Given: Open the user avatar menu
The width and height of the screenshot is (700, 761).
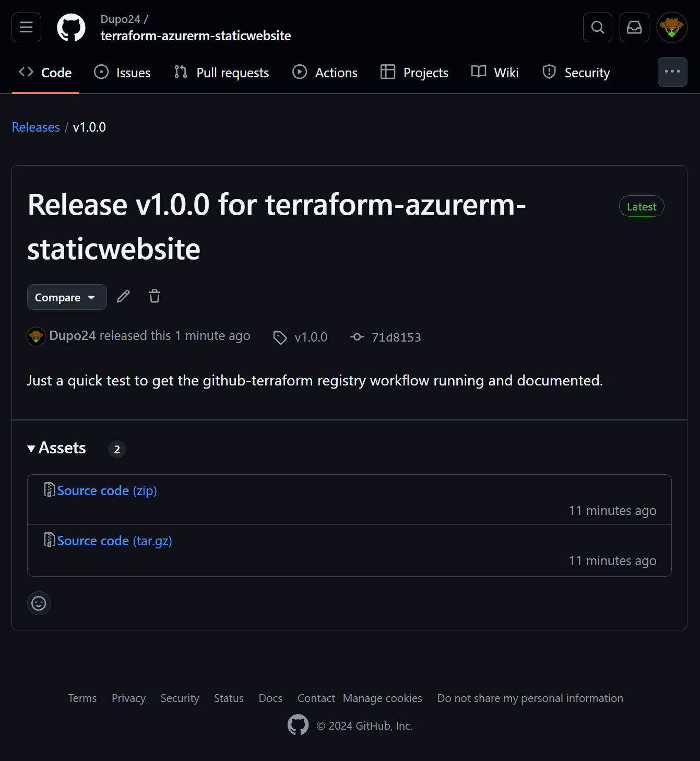Looking at the screenshot, I should pos(672,27).
